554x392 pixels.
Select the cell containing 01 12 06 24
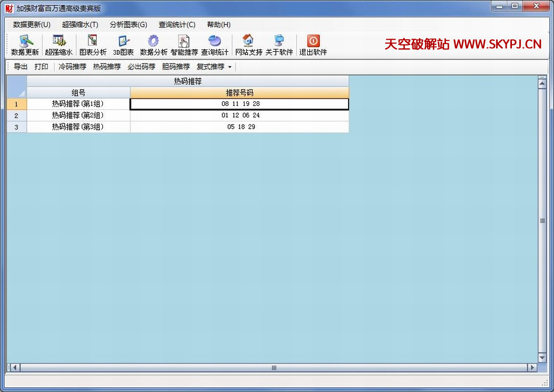click(239, 115)
